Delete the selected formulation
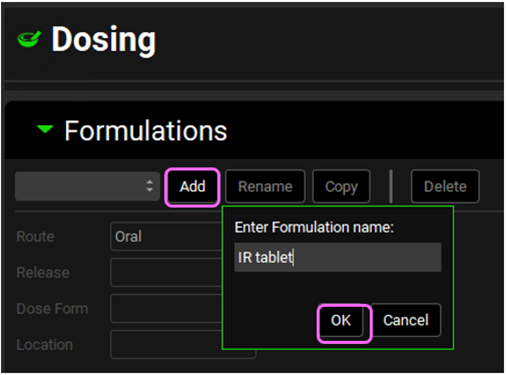The image size is (507, 375). pos(445,186)
